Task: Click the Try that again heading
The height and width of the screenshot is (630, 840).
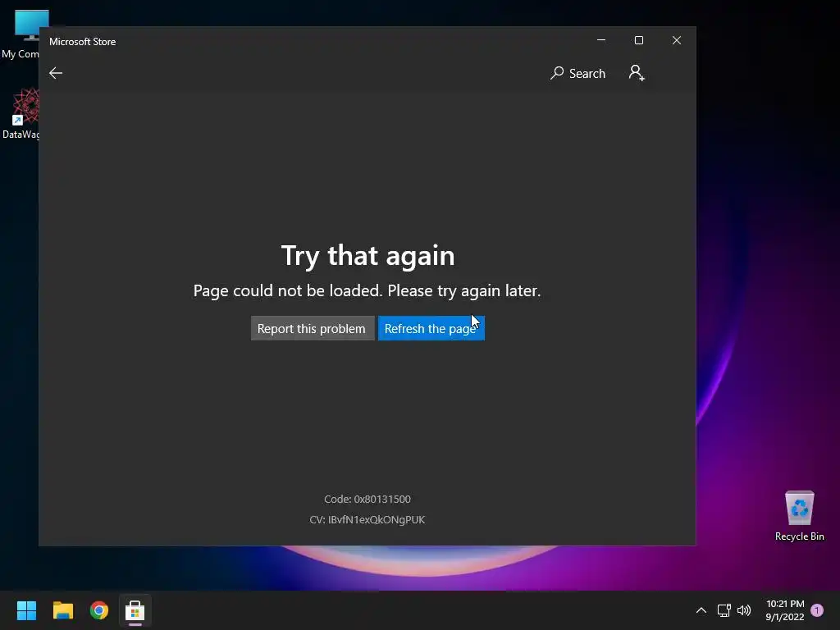Action: click(x=367, y=256)
